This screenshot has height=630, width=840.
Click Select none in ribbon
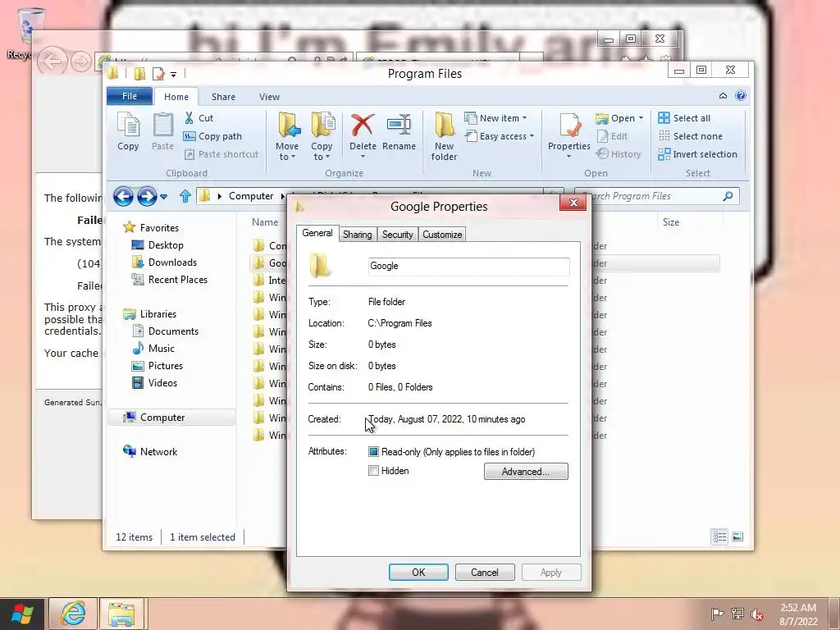pos(690,136)
